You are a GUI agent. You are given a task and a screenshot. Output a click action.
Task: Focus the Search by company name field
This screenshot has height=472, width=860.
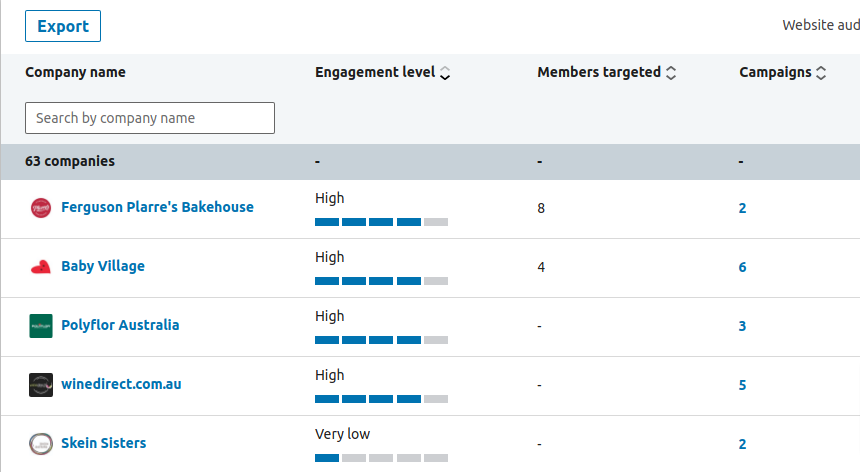(x=150, y=118)
